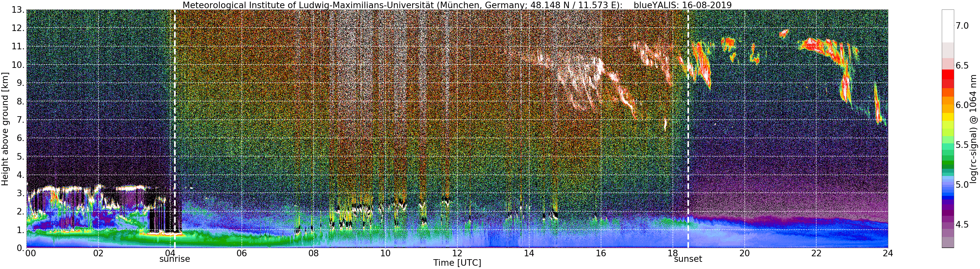
Task: Click the x-axis tick label '04'
Action: click(170, 253)
